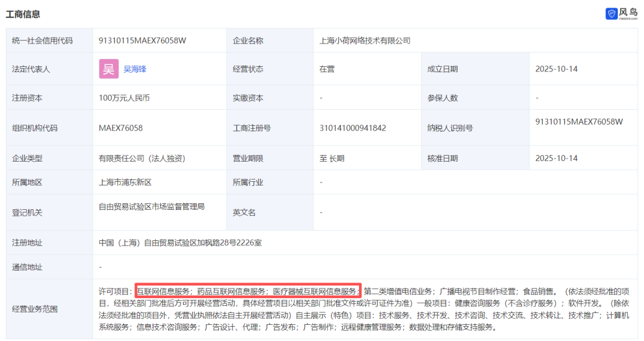The image size is (644, 341).
Task: Click the 成立日期 label cell
Action: pyautogui.click(x=475, y=69)
